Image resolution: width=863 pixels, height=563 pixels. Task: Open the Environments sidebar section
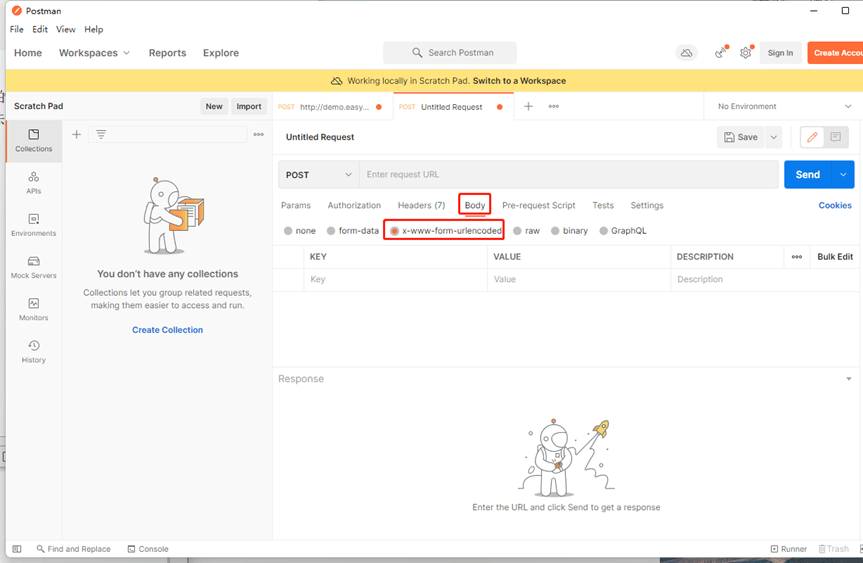click(34, 225)
